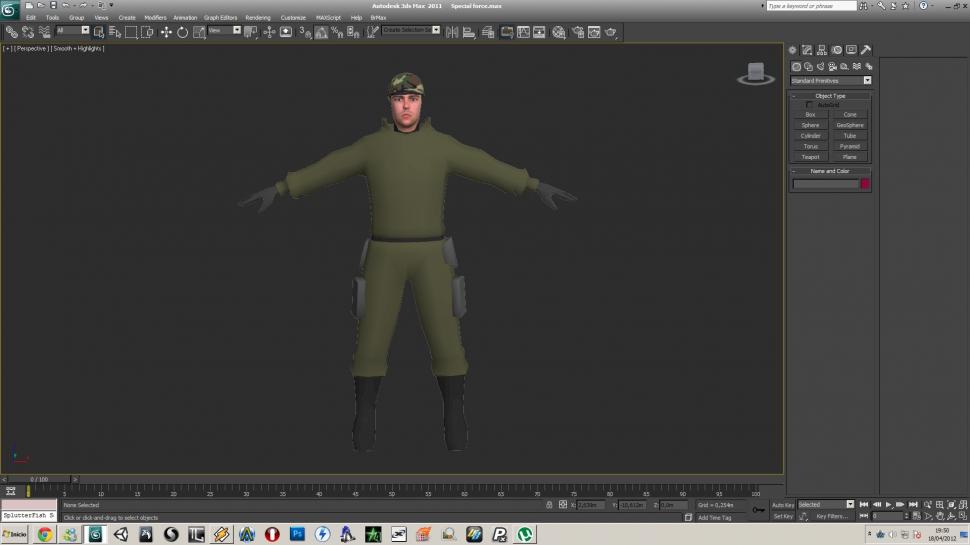Open the selection filter All dropdown

pyautogui.click(x=72, y=30)
